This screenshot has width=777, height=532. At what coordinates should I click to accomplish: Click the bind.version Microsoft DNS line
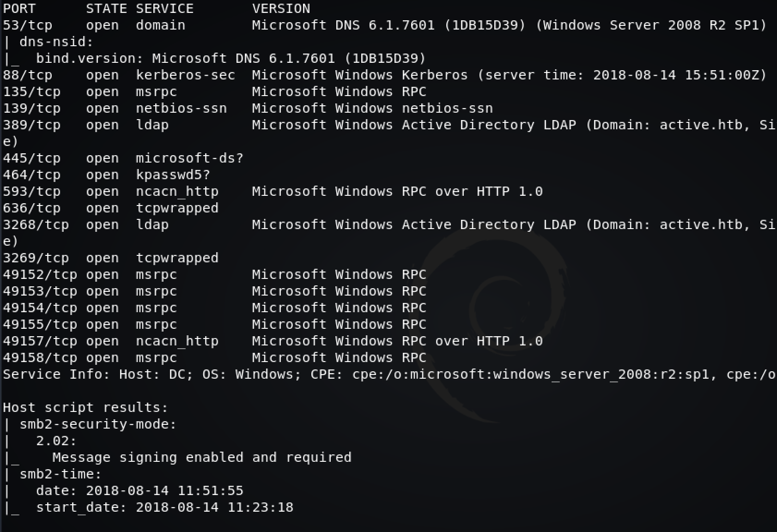click(231, 59)
